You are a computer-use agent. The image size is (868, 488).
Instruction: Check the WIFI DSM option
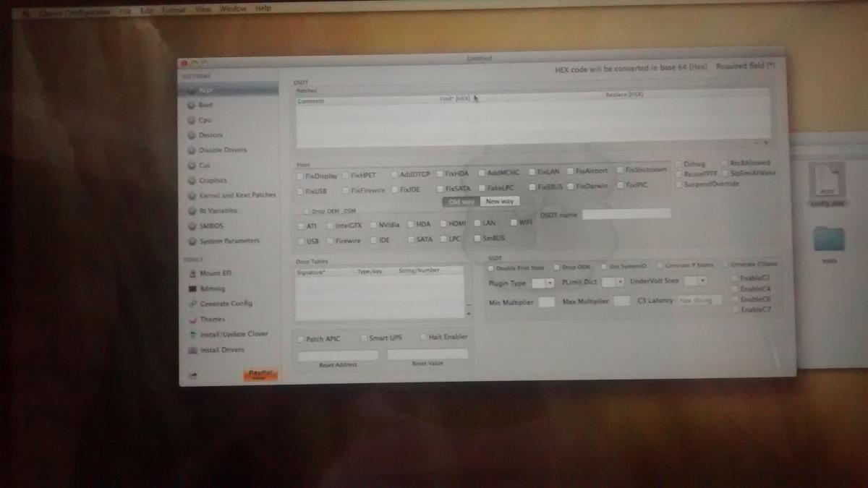(513, 223)
